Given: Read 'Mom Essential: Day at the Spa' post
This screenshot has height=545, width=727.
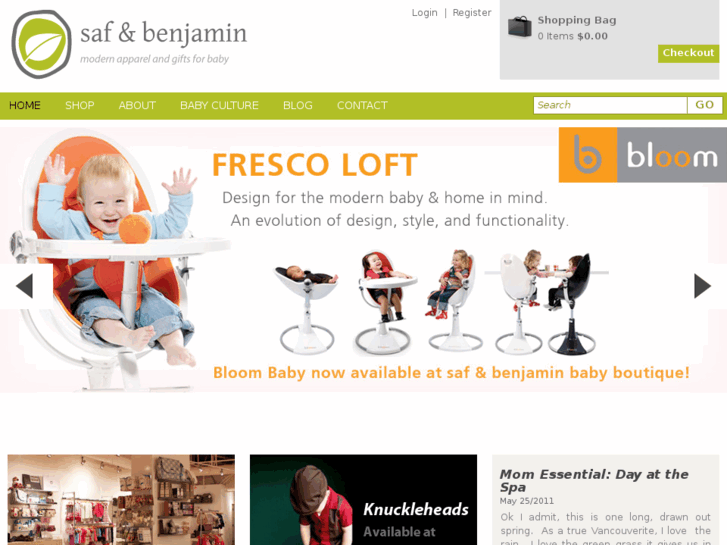Looking at the screenshot, I should 594,481.
